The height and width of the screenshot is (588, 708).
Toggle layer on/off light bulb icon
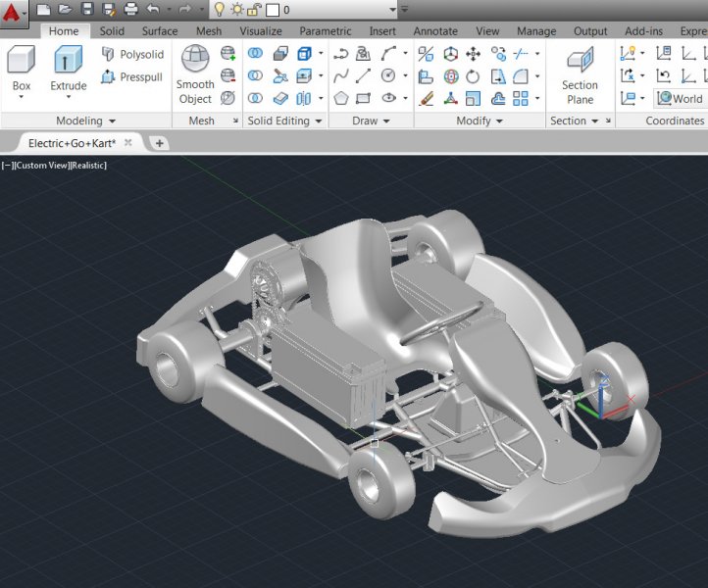219,10
